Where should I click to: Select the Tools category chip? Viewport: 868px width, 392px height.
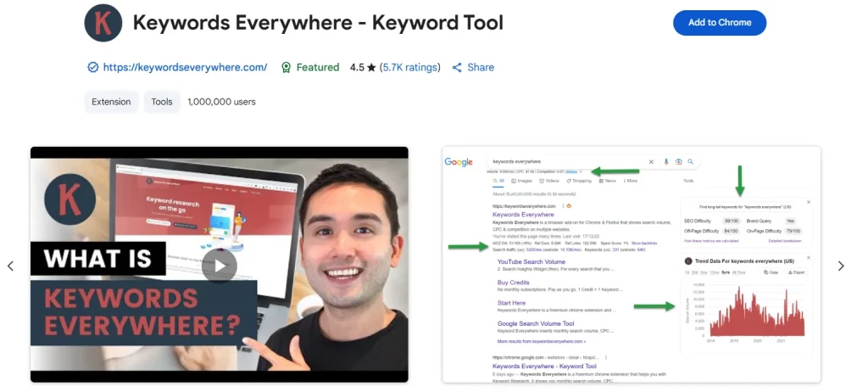tap(161, 102)
